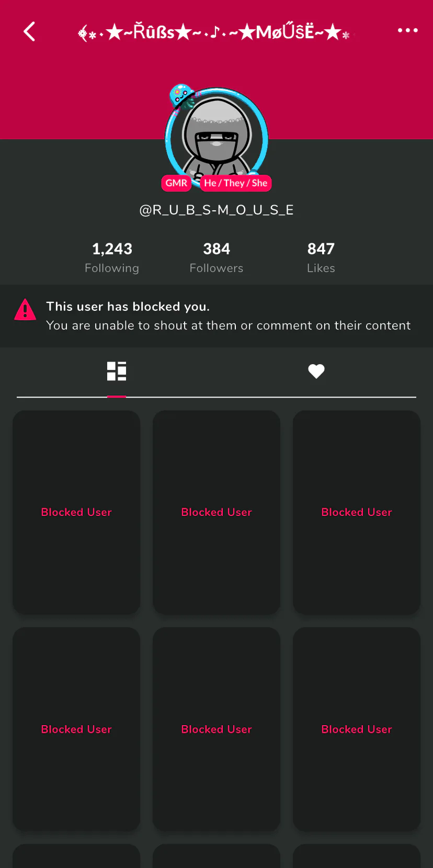Tap the profile title name in header
The width and height of the screenshot is (433, 868).
216,32
